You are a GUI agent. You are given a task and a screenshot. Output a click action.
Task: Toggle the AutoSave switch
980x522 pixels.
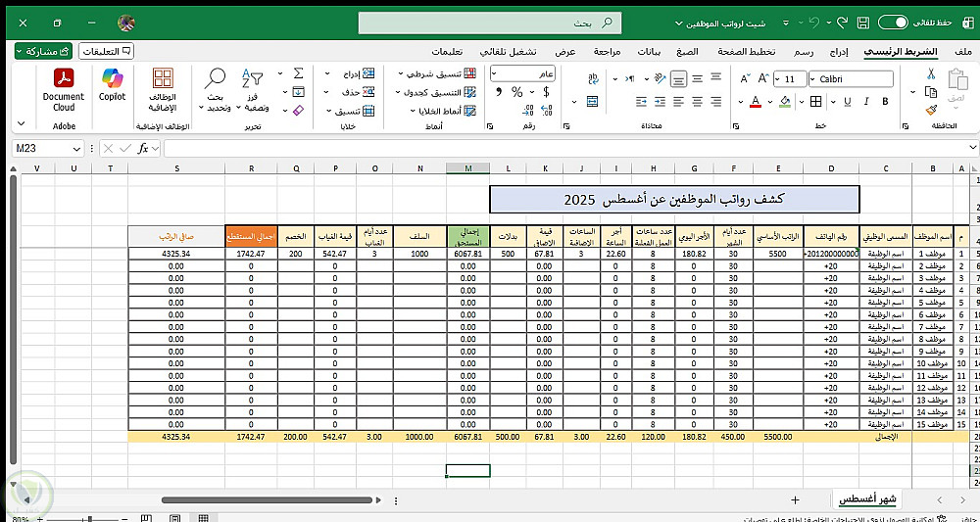coord(893,24)
